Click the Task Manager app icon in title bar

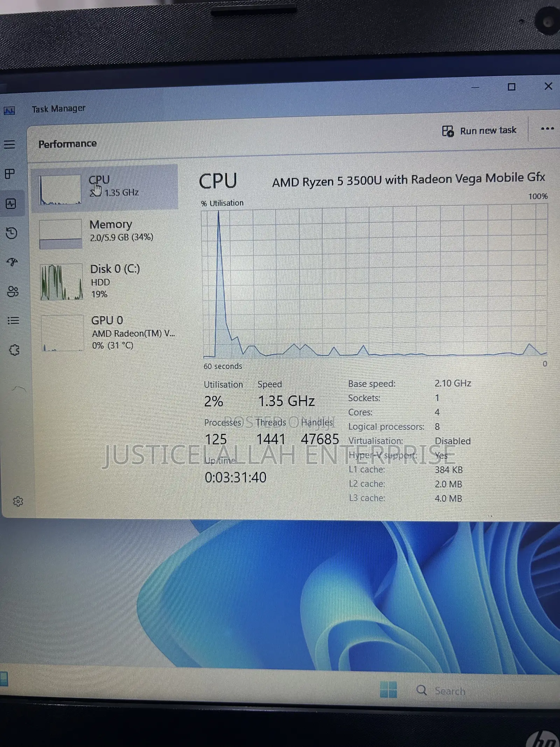click(x=9, y=111)
